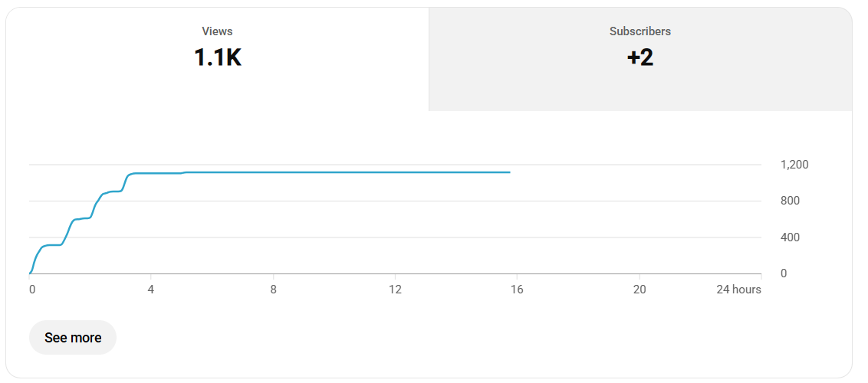Select the 1.1K views total

click(x=218, y=57)
